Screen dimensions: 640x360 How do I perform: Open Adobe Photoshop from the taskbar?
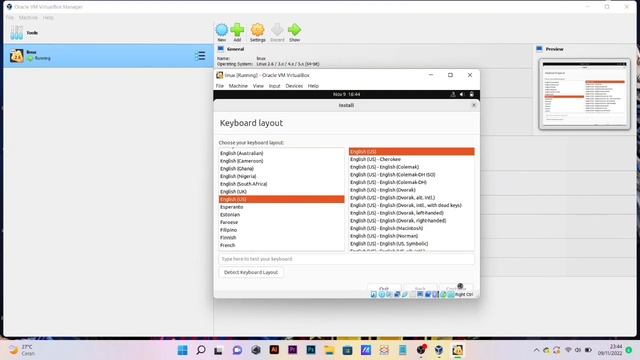coord(311,350)
